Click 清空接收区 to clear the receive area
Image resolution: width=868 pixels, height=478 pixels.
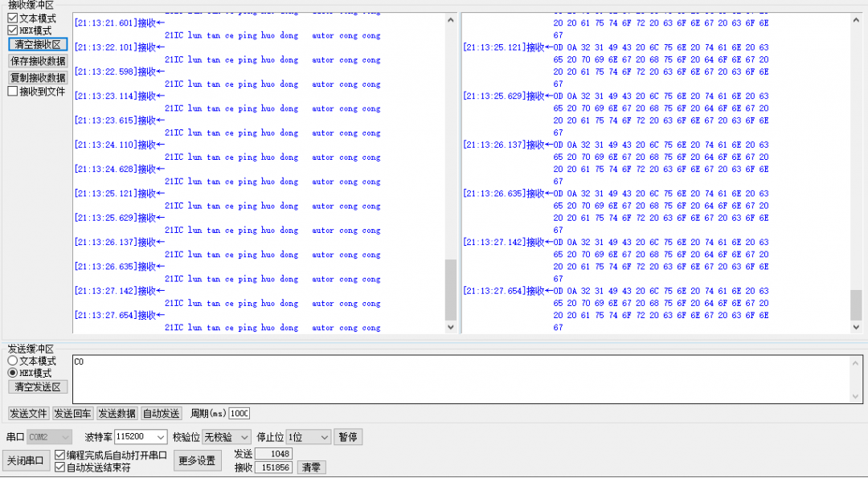click(37, 44)
